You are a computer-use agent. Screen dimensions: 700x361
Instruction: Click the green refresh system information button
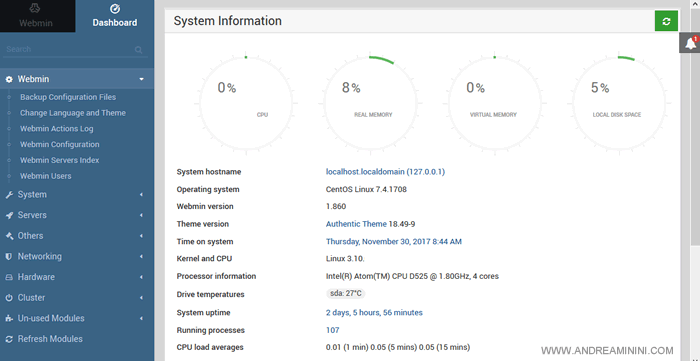pos(666,21)
